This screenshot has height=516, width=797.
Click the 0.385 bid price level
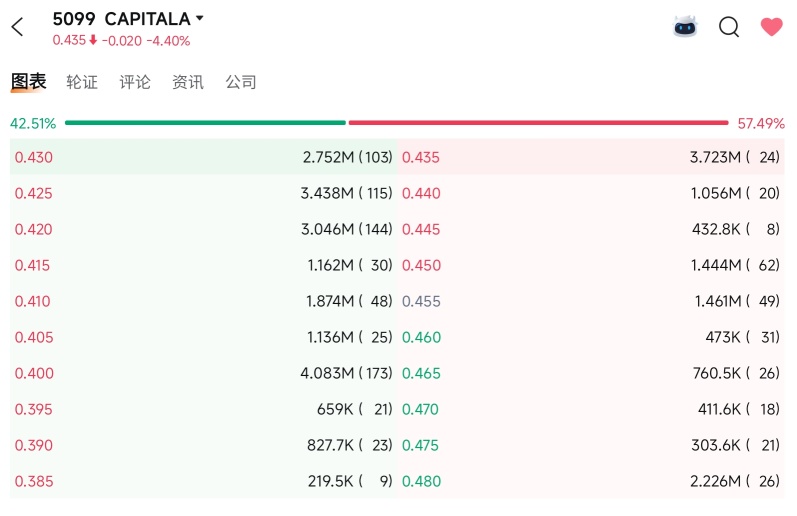point(34,481)
